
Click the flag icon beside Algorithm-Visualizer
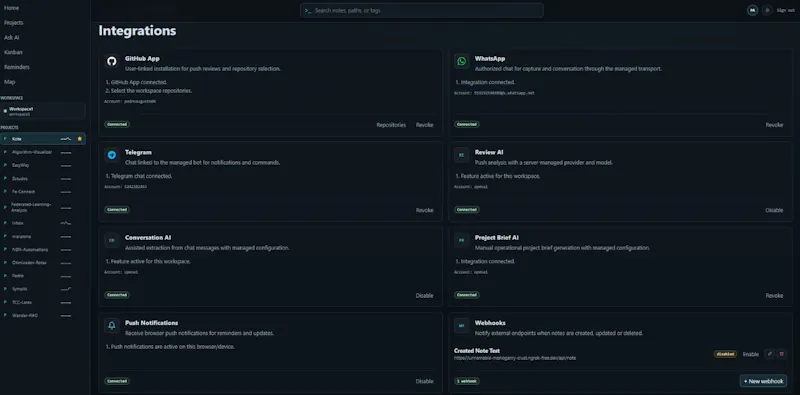click(x=6, y=152)
